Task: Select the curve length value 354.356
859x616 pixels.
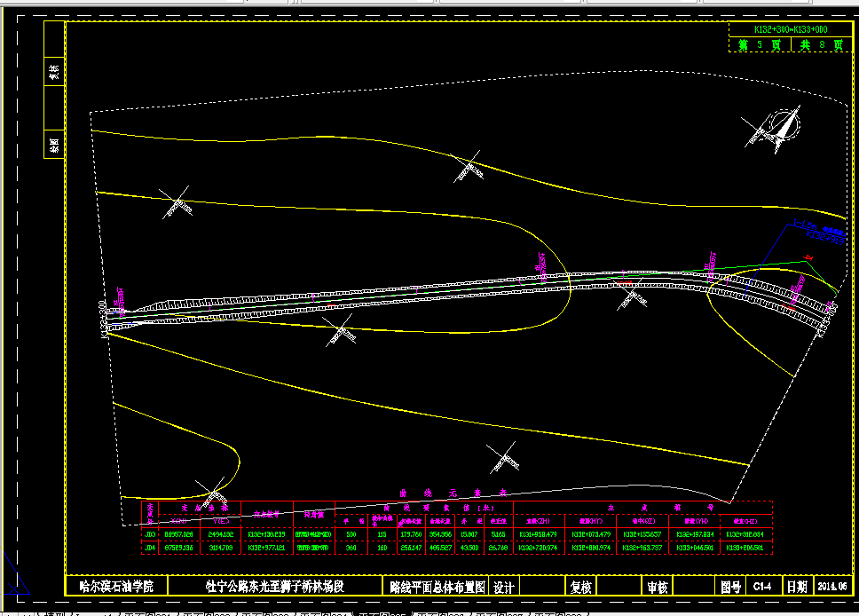Action: pos(440,534)
